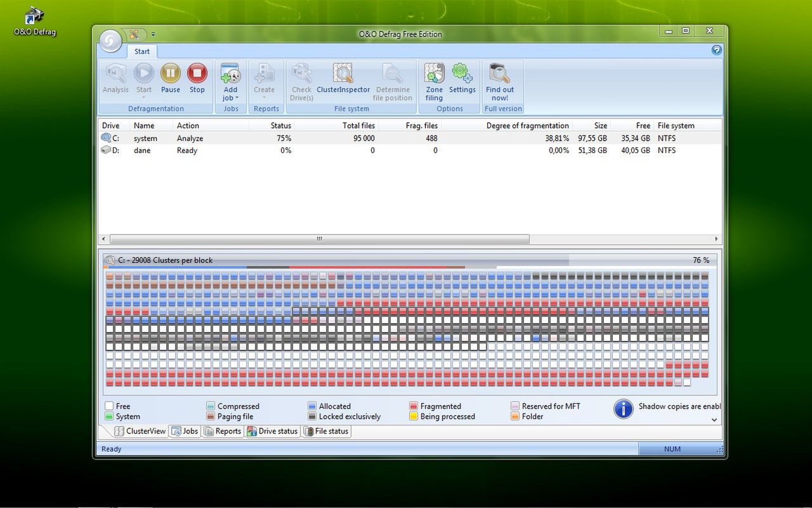This screenshot has width=812, height=508.
Task: Click the left arrow of horizontal scrollbar
Action: 103,239
